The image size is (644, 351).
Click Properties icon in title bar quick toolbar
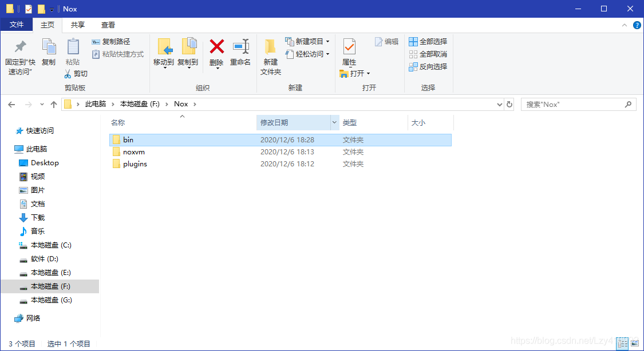point(29,9)
